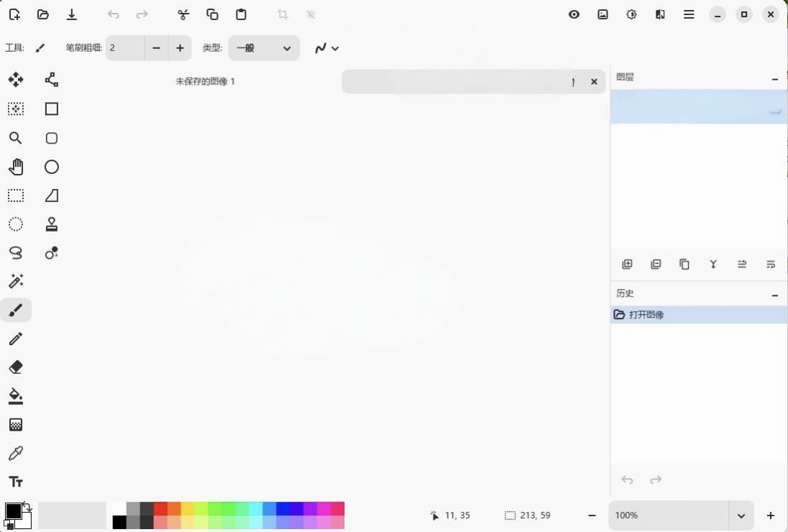
Task: Open the main hamburger menu
Action: click(x=689, y=14)
